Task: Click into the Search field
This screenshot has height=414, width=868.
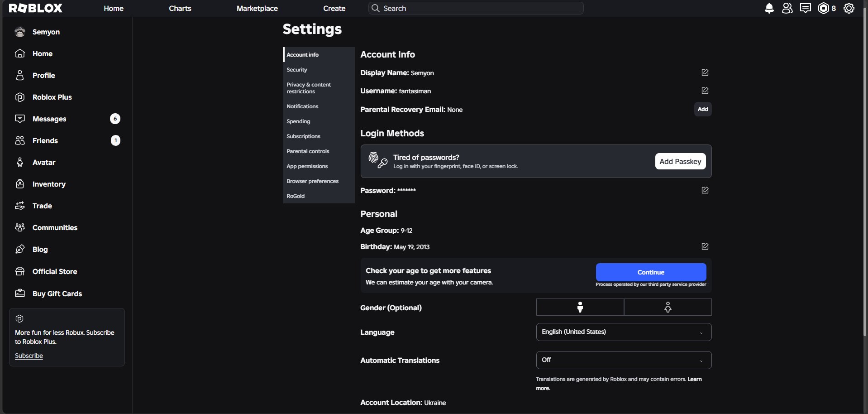Action: (x=476, y=8)
